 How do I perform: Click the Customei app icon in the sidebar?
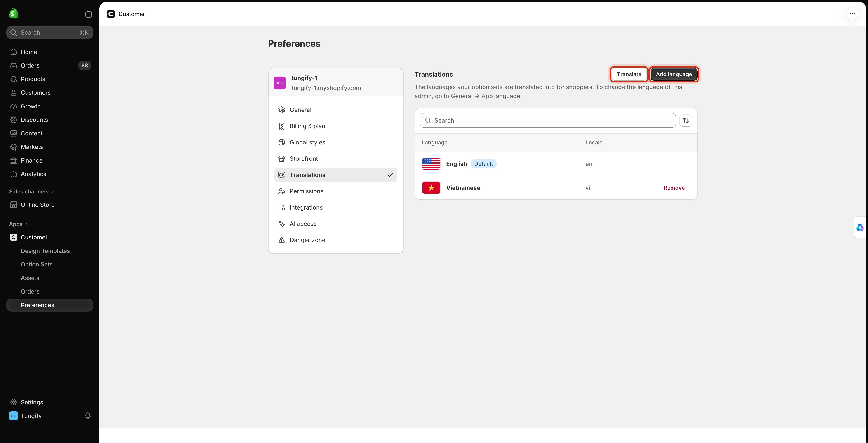pos(14,238)
